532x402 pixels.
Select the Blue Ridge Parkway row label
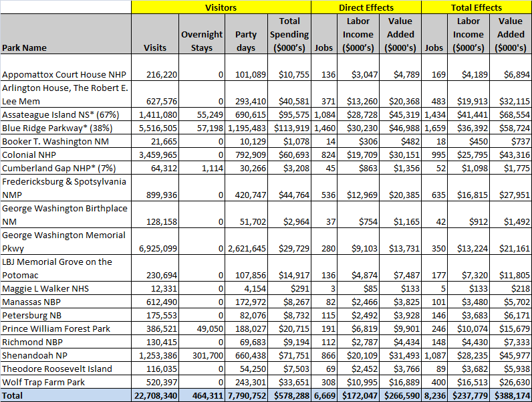65,128
